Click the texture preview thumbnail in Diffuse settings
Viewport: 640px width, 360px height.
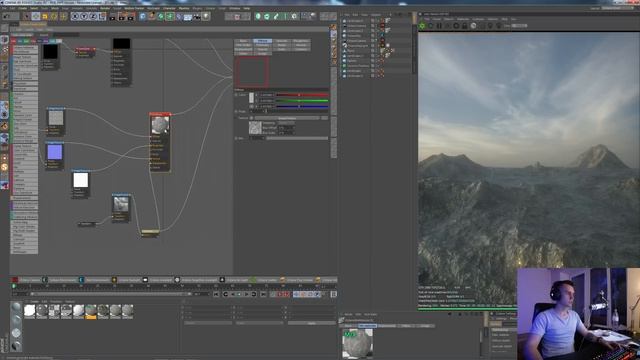tap(255, 128)
